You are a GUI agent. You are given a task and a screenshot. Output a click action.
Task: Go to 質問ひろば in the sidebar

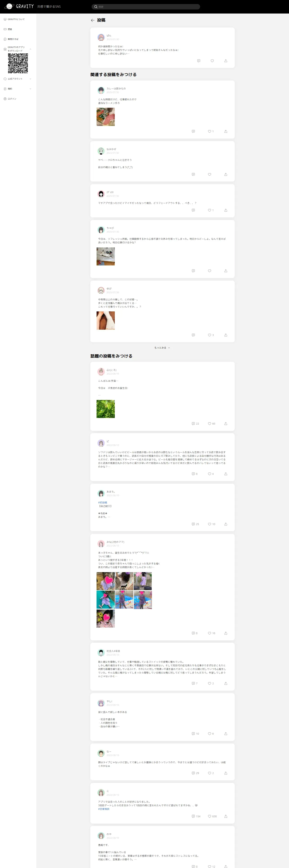click(x=13, y=39)
